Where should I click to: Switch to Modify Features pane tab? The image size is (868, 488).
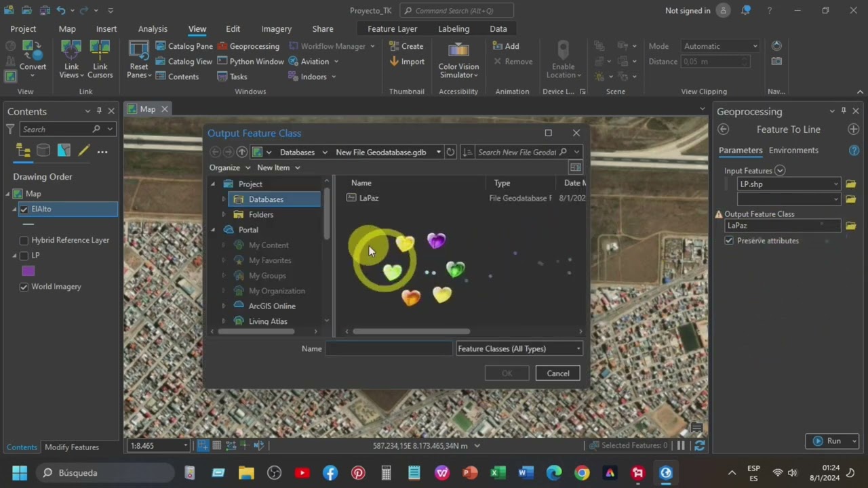coord(72,447)
